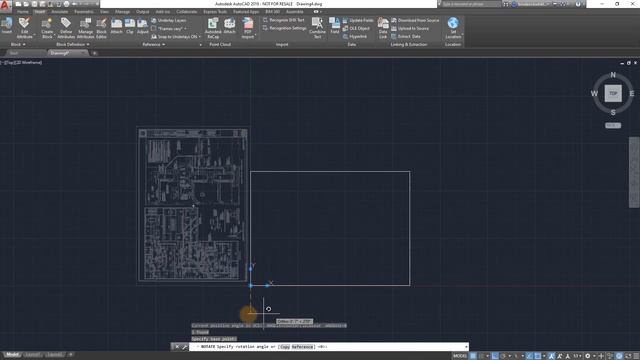Open the AutoCAD application menu logo
The image size is (640, 360).
coord(5,5)
